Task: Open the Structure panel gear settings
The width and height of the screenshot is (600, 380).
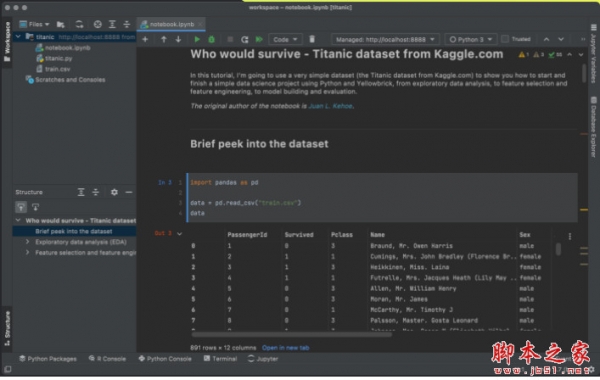Action: (x=114, y=192)
